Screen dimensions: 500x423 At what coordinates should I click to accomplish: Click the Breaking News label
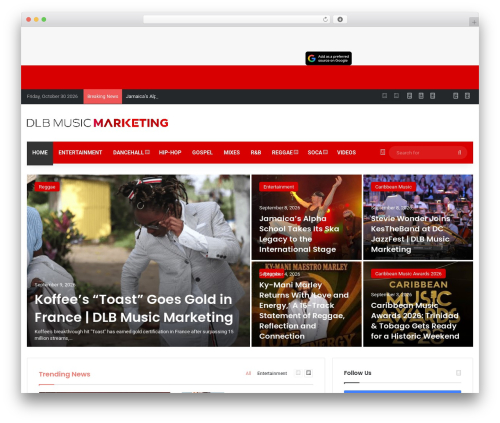(103, 96)
